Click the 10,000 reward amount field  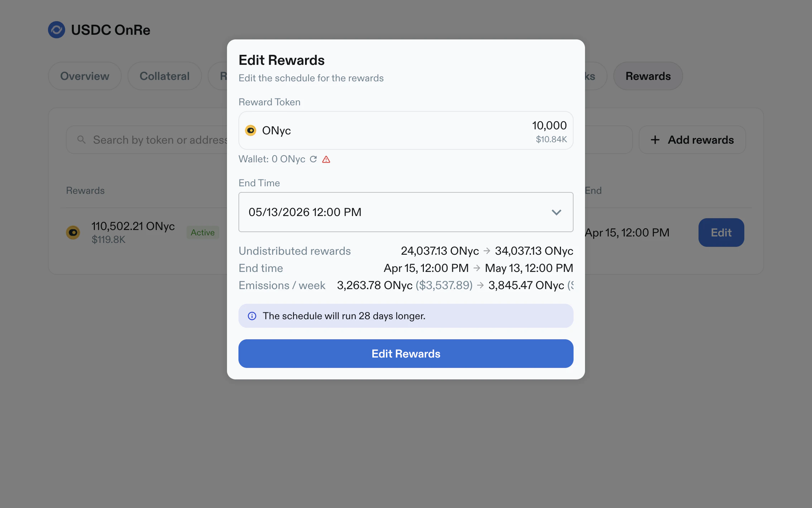coord(549,125)
